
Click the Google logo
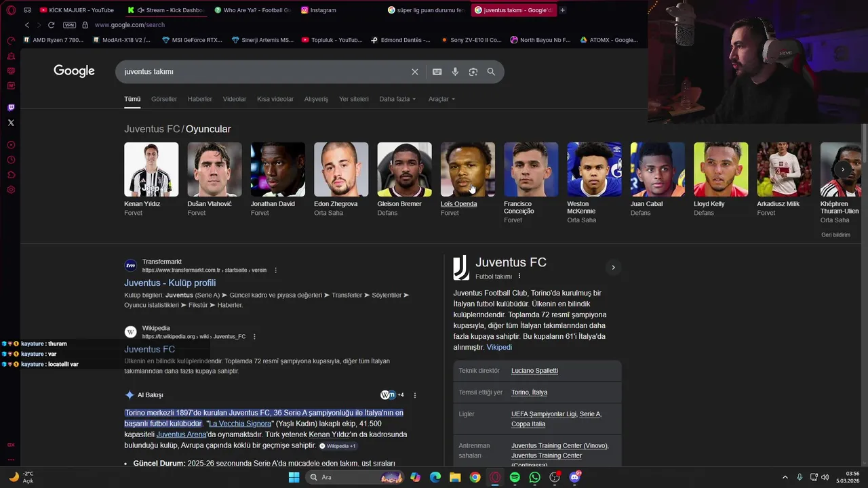click(74, 72)
